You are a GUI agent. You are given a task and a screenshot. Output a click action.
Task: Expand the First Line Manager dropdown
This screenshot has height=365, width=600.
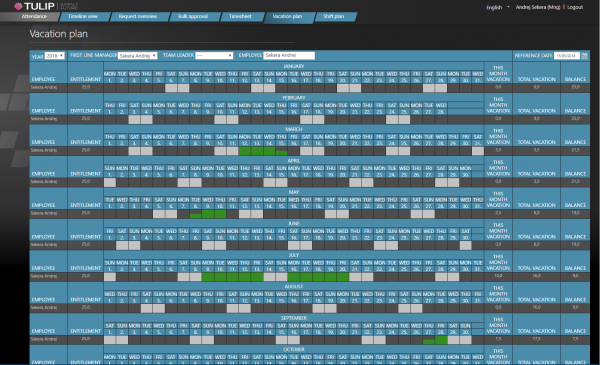[137, 56]
